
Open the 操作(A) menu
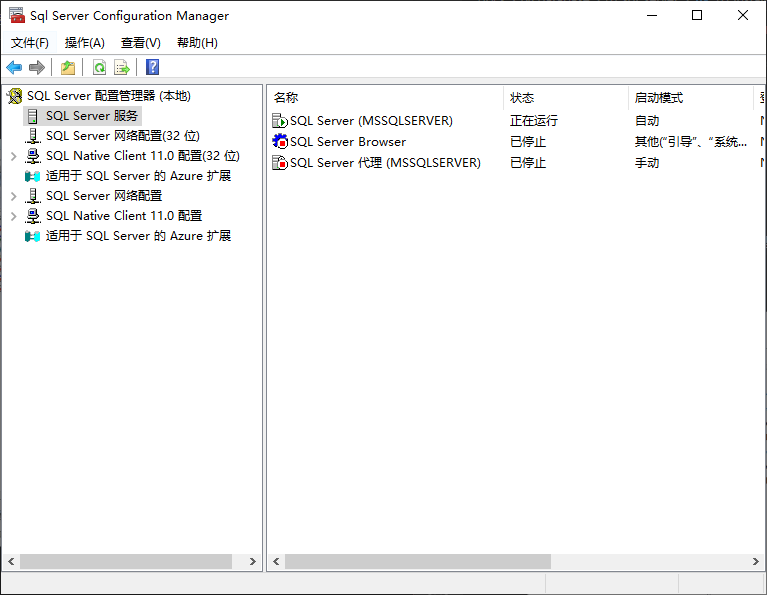85,43
